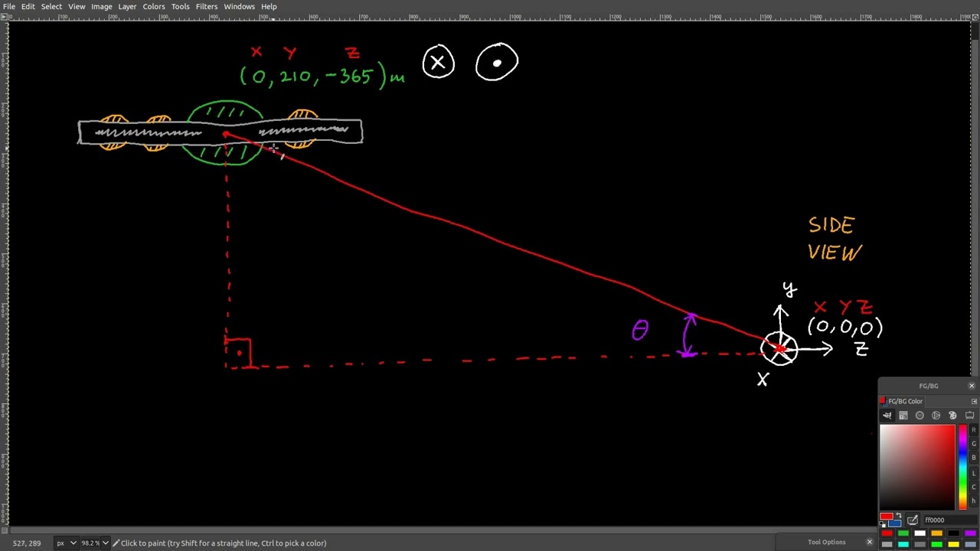Select the h (hue) channel button

pos(974,500)
